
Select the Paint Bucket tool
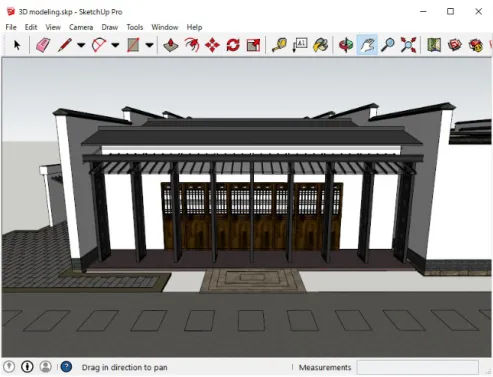pos(321,45)
